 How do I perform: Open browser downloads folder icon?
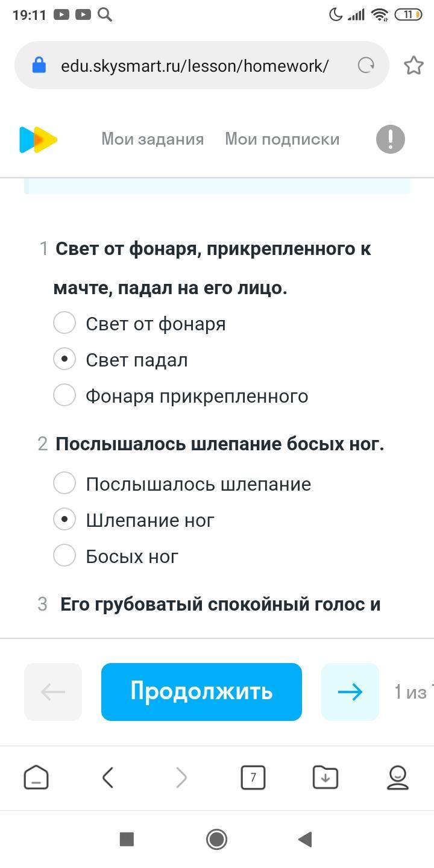[x=325, y=778]
